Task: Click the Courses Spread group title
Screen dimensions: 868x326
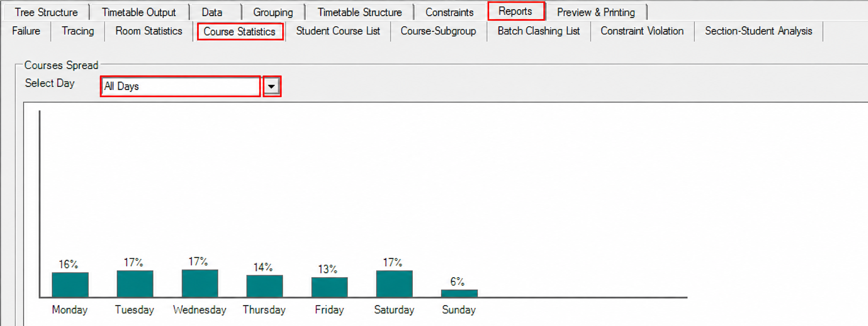Action: point(61,65)
